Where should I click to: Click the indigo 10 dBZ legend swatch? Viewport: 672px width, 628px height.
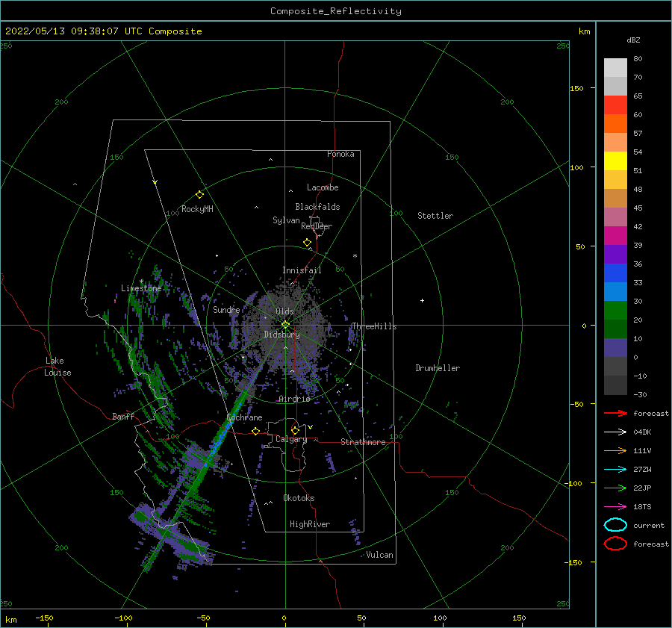click(x=615, y=348)
